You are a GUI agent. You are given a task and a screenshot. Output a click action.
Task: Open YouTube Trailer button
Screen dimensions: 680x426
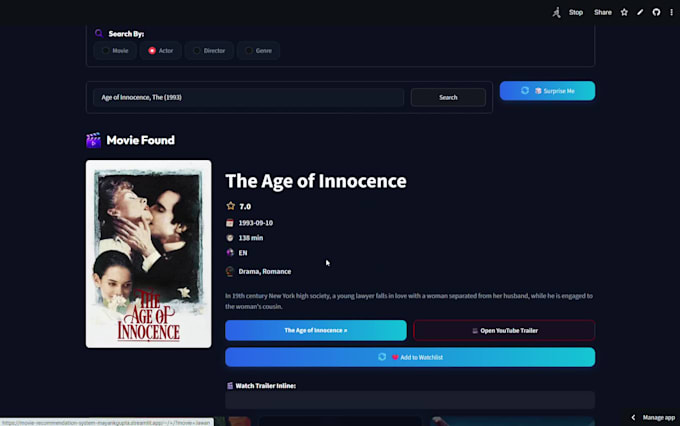tap(504, 330)
